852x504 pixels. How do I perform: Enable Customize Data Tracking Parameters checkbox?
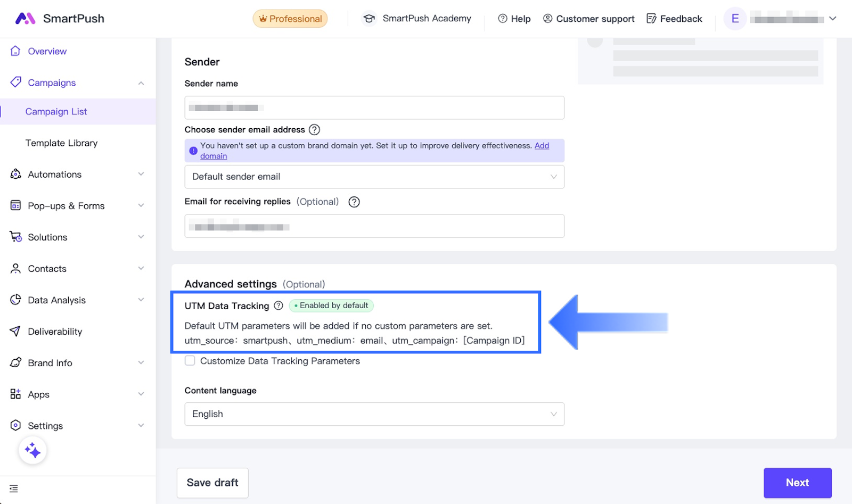tap(190, 361)
